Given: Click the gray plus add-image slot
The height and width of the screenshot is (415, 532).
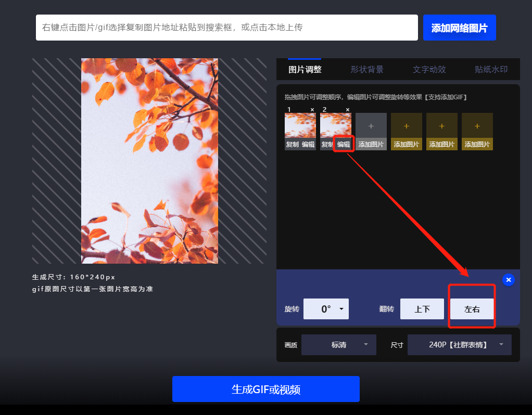Looking at the screenshot, I should [x=371, y=125].
